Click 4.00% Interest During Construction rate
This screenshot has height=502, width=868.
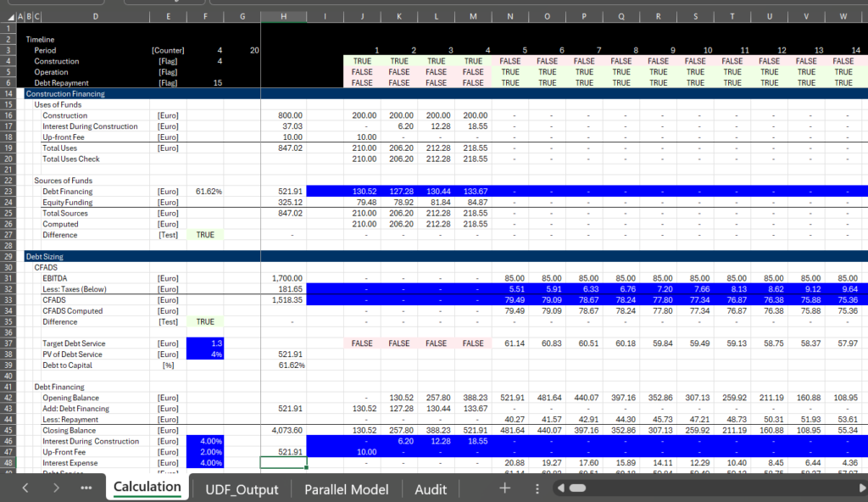[205, 441]
